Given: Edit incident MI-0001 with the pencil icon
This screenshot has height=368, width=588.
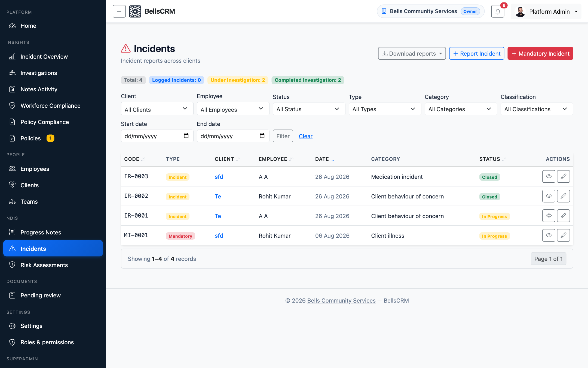Looking at the screenshot, I should tap(563, 235).
